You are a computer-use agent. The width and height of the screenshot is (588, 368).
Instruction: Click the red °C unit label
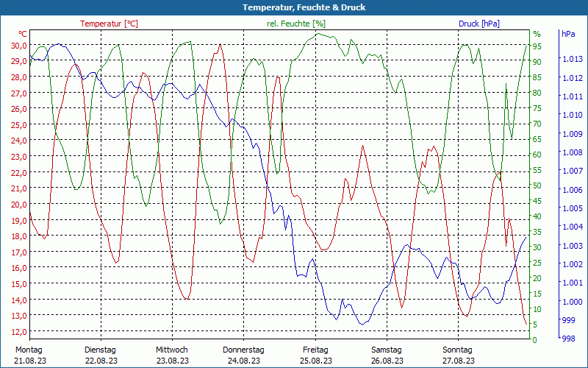click(x=23, y=34)
